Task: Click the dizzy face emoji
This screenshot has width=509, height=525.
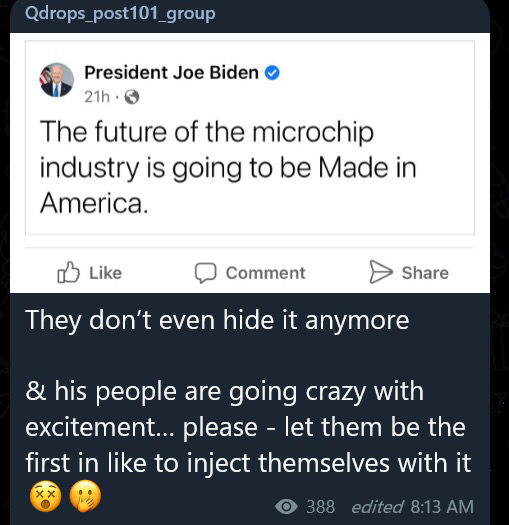Action: (x=46, y=497)
